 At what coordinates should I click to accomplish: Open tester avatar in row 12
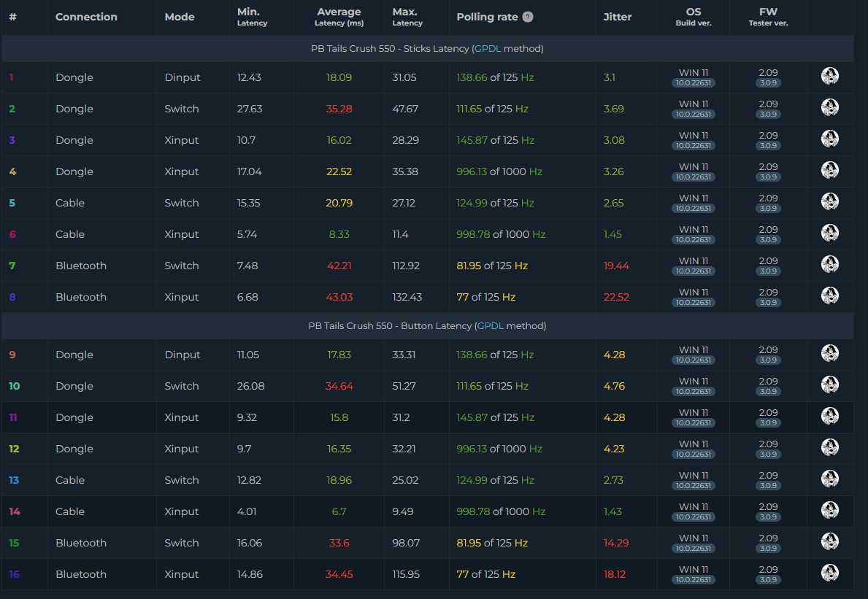829,447
